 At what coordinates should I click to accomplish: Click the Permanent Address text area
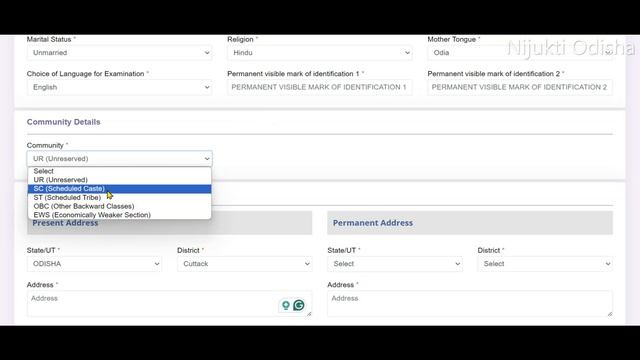pyautogui.click(x=470, y=304)
